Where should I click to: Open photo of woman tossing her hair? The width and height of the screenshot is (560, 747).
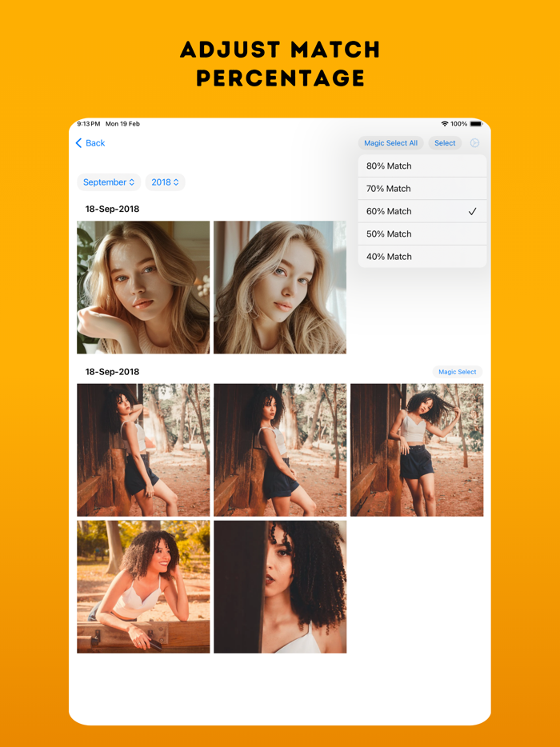[417, 450]
